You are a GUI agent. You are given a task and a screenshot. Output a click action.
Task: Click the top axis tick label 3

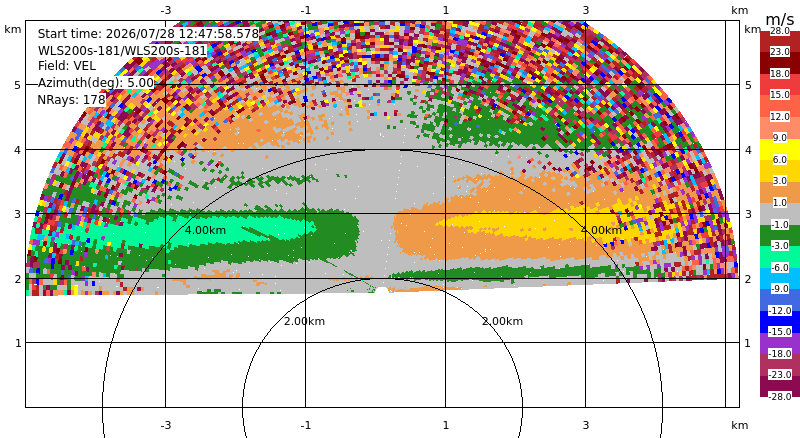click(x=586, y=10)
